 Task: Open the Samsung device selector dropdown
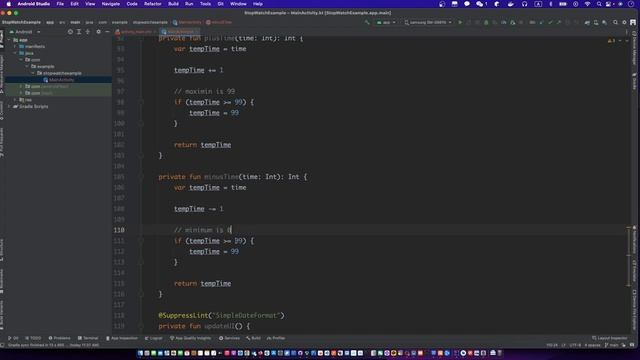(428, 22)
